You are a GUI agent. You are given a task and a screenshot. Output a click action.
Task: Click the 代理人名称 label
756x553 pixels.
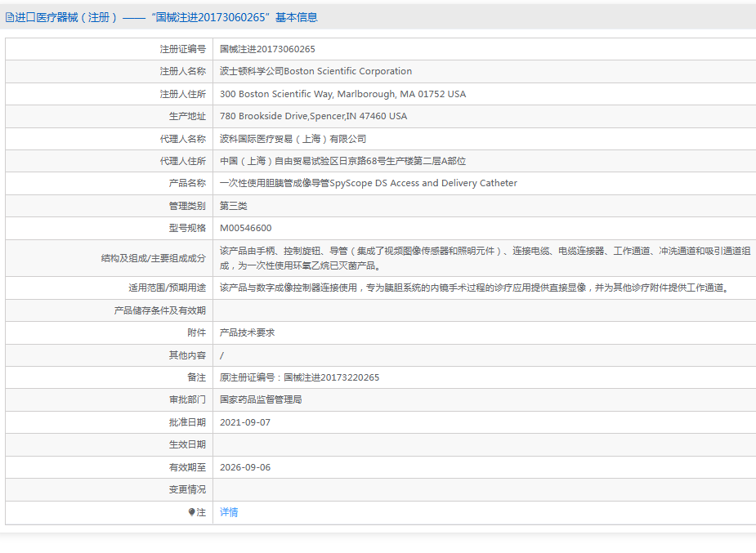pyautogui.click(x=183, y=139)
